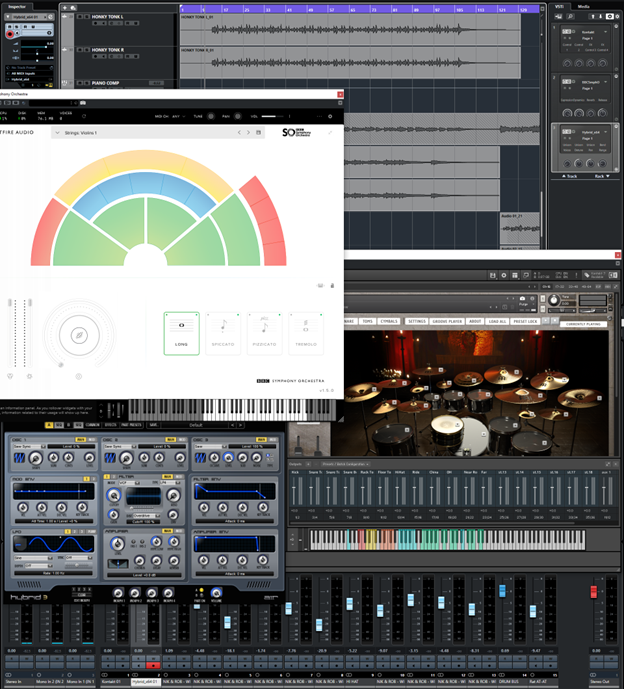Click the Load All button
This screenshot has width=624, height=689.
coord(497,321)
